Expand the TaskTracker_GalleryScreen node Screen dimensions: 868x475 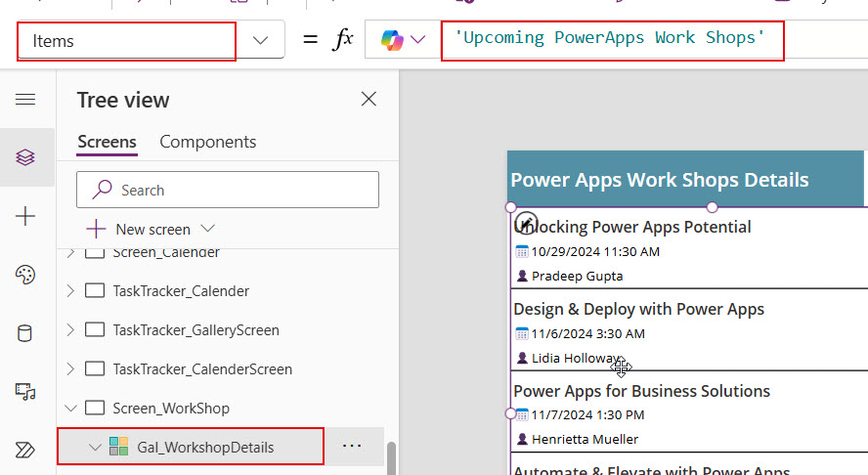click(x=70, y=330)
